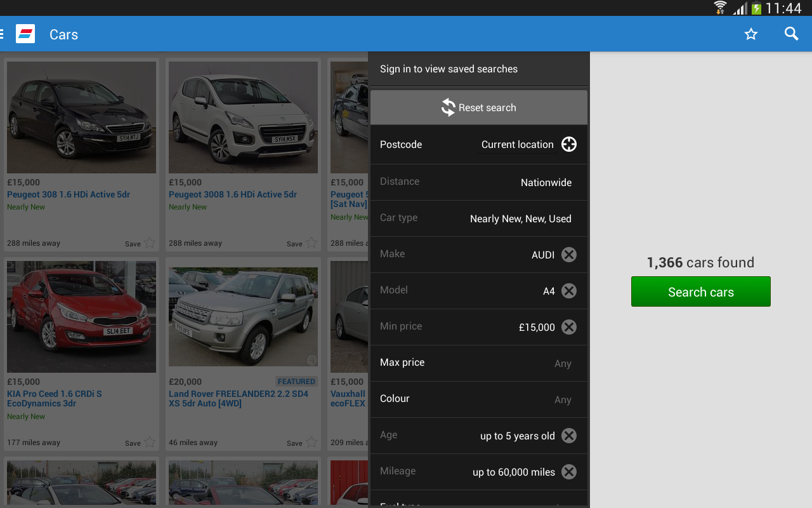Check the signal strength icon
812x508 pixels.
(x=740, y=8)
